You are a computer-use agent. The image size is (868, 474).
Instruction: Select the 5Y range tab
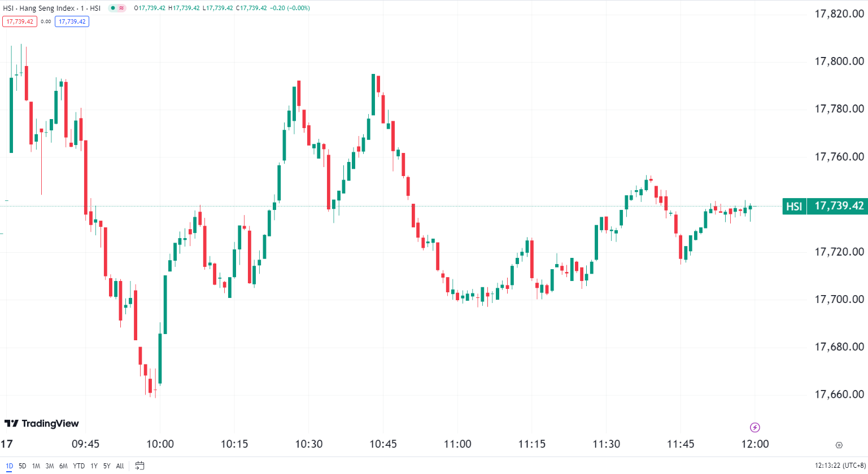click(107, 466)
